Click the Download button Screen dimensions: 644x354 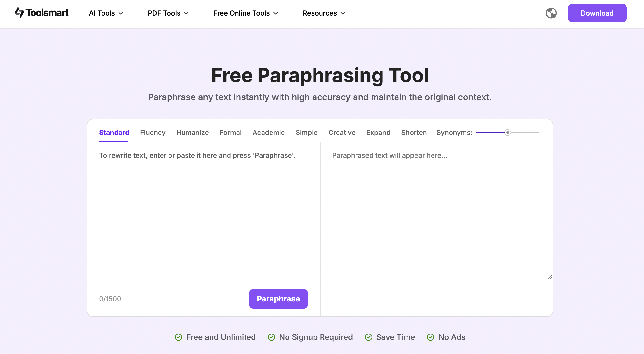(x=597, y=13)
